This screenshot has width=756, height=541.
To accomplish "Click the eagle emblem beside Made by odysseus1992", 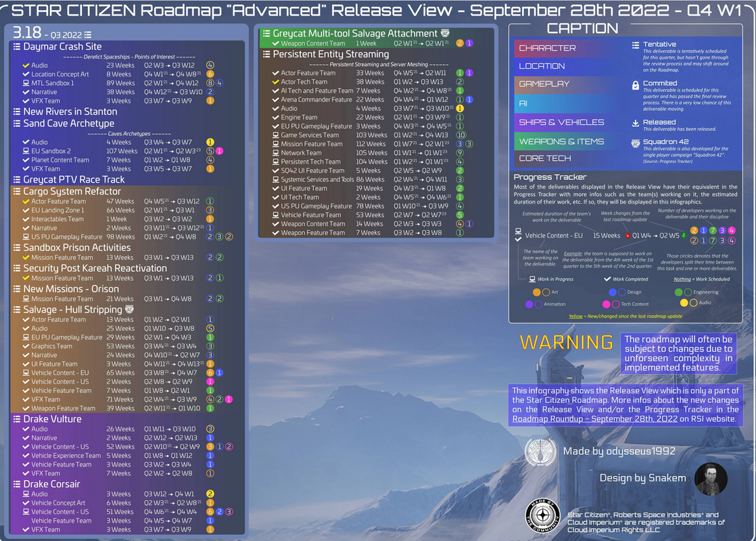I will (540, 452).
